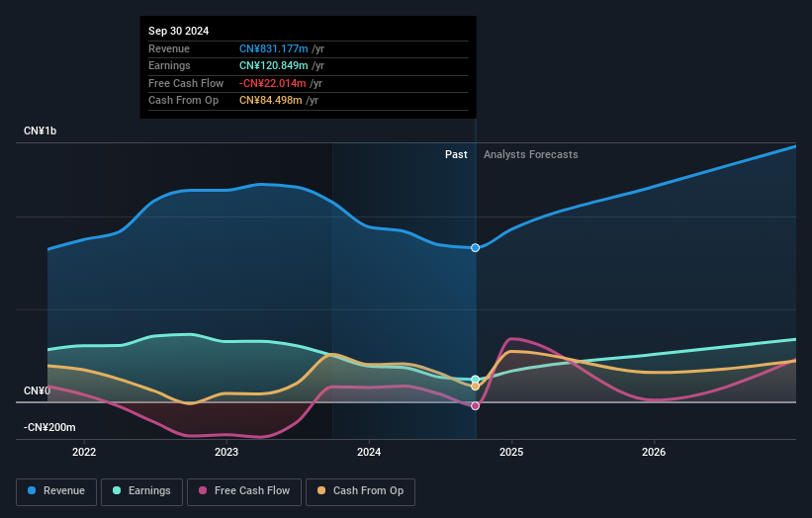Click the teal Earnings data point marker
Screen dimensions: 812x518
click(475, 380)
